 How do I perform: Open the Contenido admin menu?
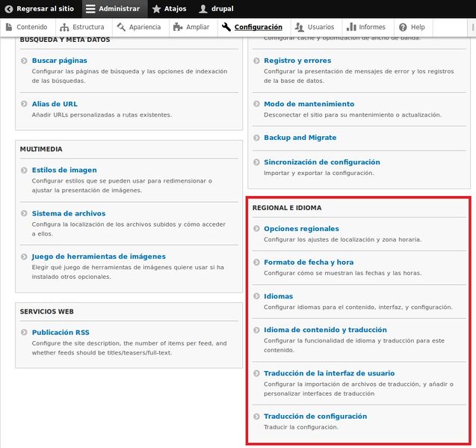tap(28, 28)
